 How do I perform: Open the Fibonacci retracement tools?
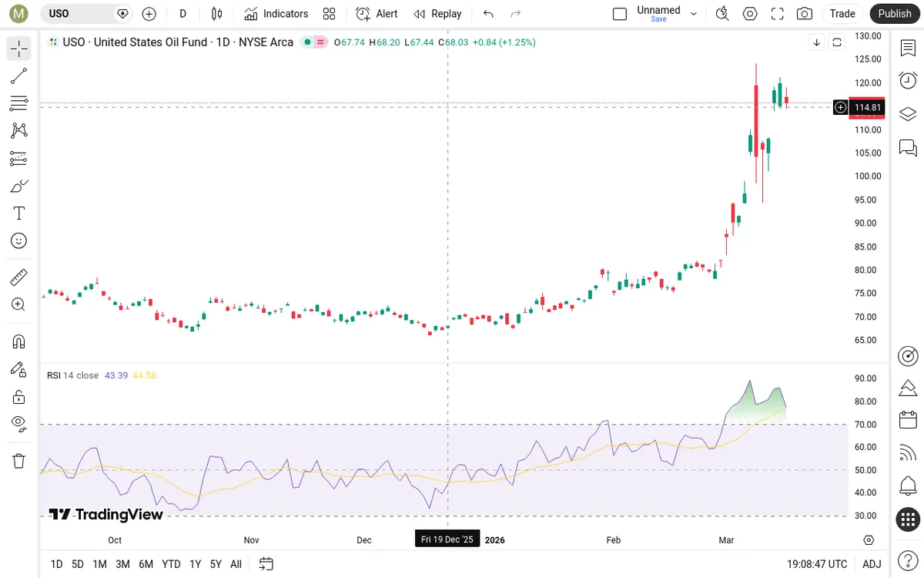pos(19,103)
